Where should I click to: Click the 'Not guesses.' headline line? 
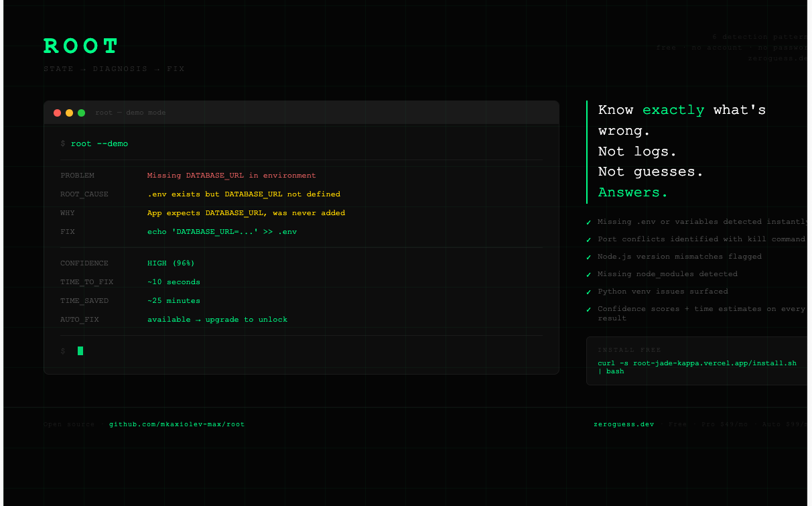coord(651,172)
